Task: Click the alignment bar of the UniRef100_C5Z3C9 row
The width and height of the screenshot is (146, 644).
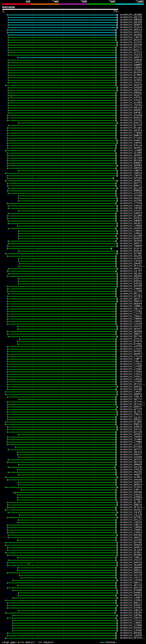Action: [x=62, y=55]
